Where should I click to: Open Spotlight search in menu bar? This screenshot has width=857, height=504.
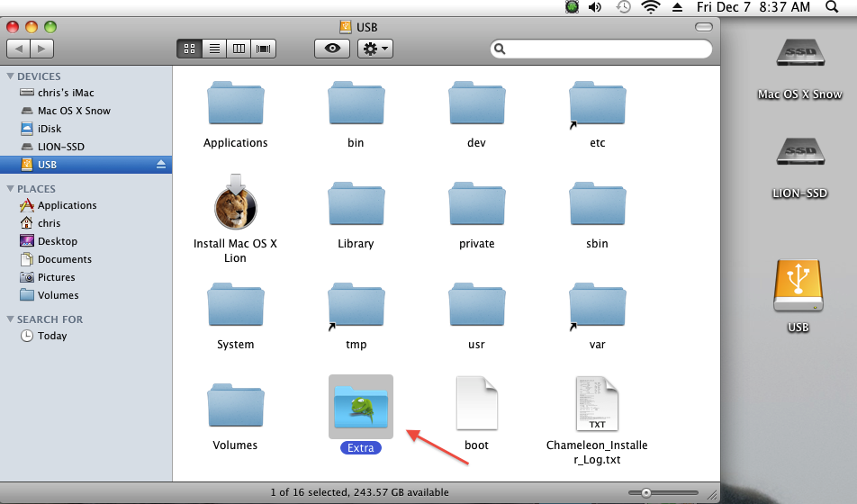point(832,7)
